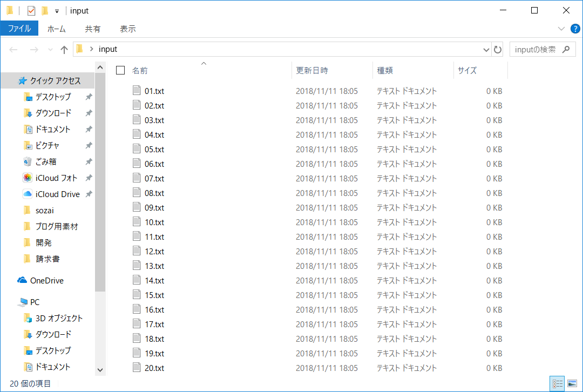This screenshot has height=392, width=583.
Task: Sort by サイズ column header
Action: [467, 71]
